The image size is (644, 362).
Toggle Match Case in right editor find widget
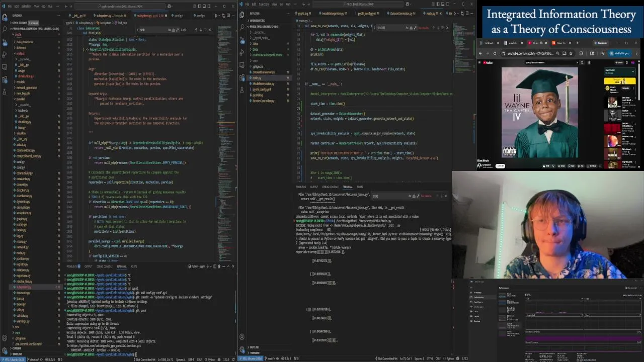(x=407, y=28)
